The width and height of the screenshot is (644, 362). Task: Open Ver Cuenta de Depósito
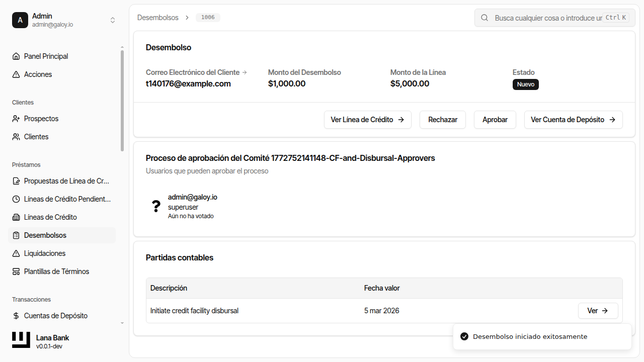tap(573, 120)
